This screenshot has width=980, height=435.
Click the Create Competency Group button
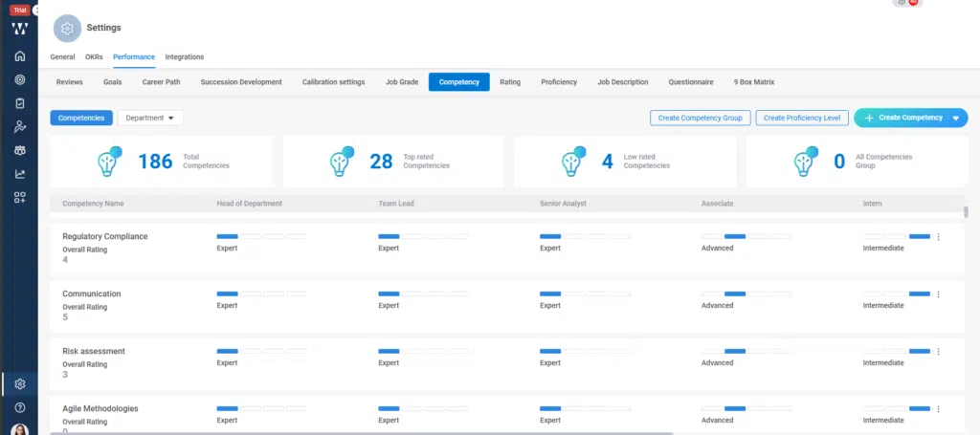point(700,118)
